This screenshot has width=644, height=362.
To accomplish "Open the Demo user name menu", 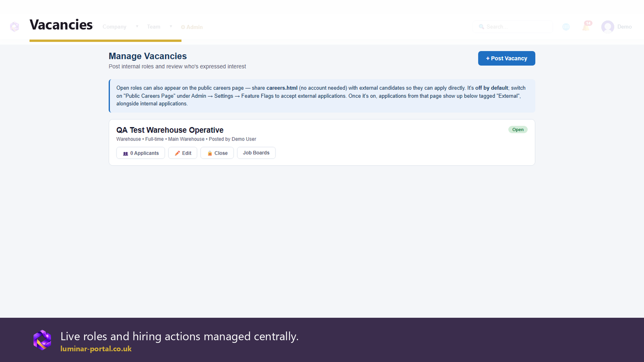I will coord(625,27).
